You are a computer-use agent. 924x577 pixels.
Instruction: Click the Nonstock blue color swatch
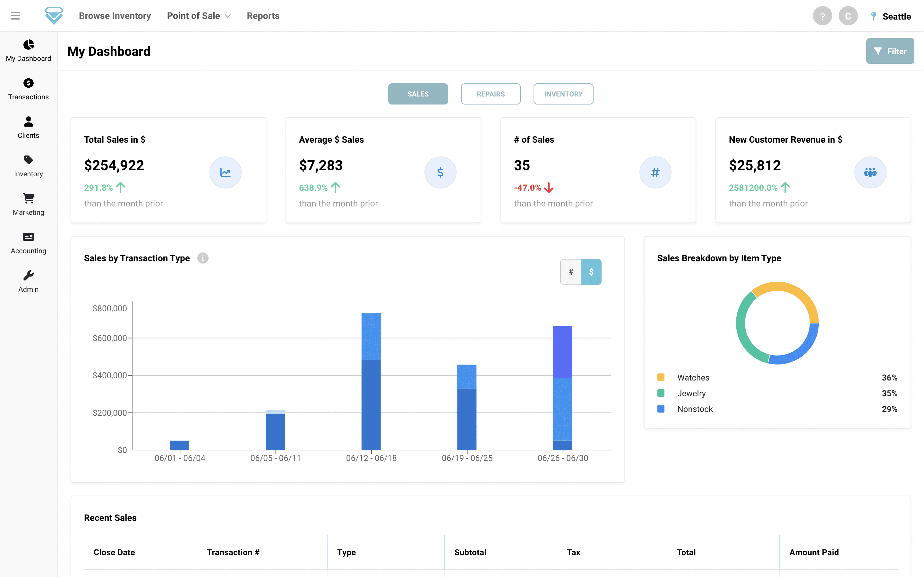coord(661,409)
